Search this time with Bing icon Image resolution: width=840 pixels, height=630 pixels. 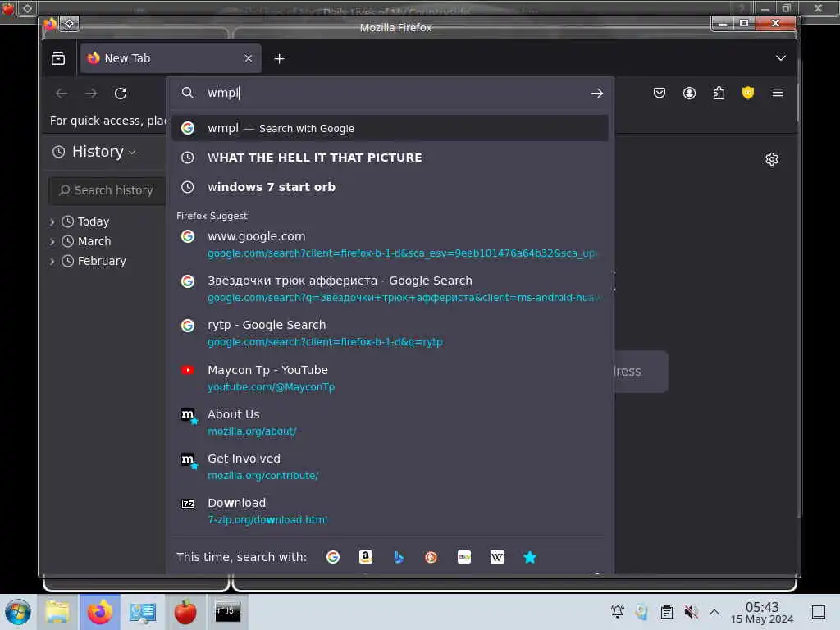399,557
